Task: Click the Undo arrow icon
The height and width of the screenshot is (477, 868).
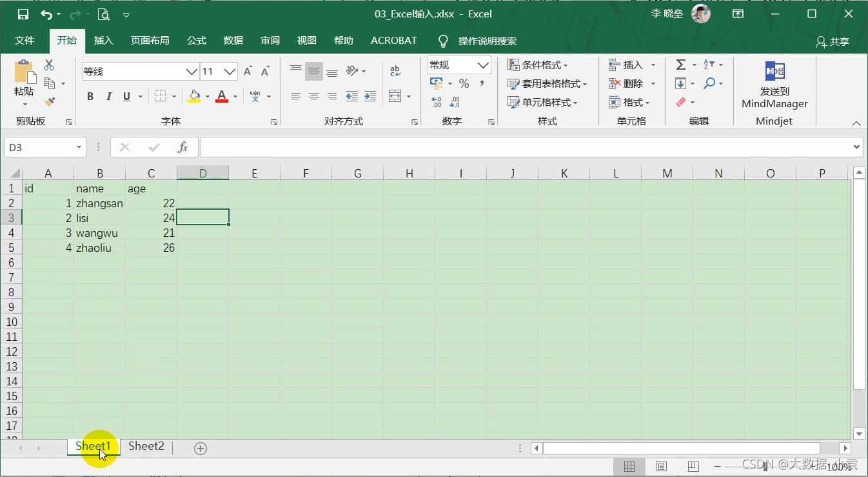Action: [x=46, y=14]
